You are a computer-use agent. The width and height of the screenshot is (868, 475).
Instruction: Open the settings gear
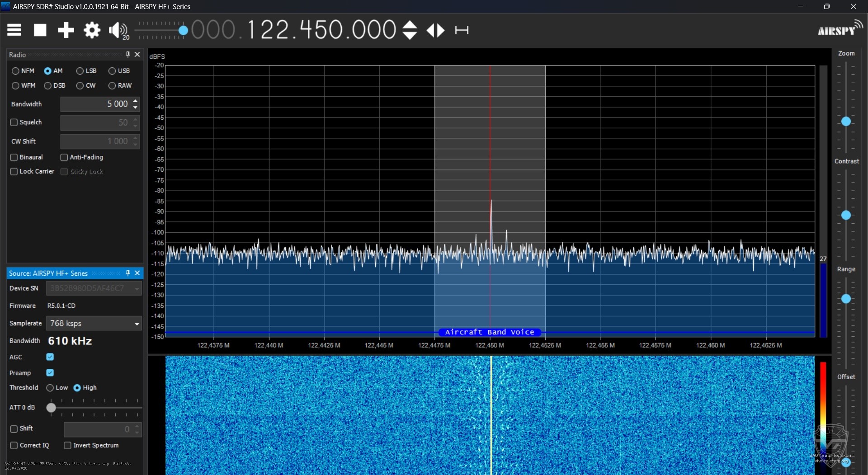(x=92, y=30)
